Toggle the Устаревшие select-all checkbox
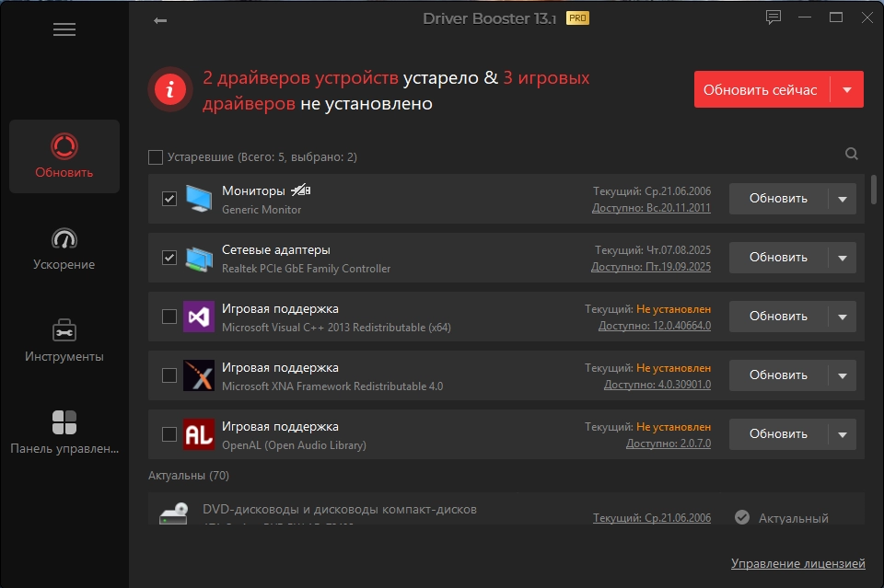This screenshot has width=884, height=588. click(156, 157)
